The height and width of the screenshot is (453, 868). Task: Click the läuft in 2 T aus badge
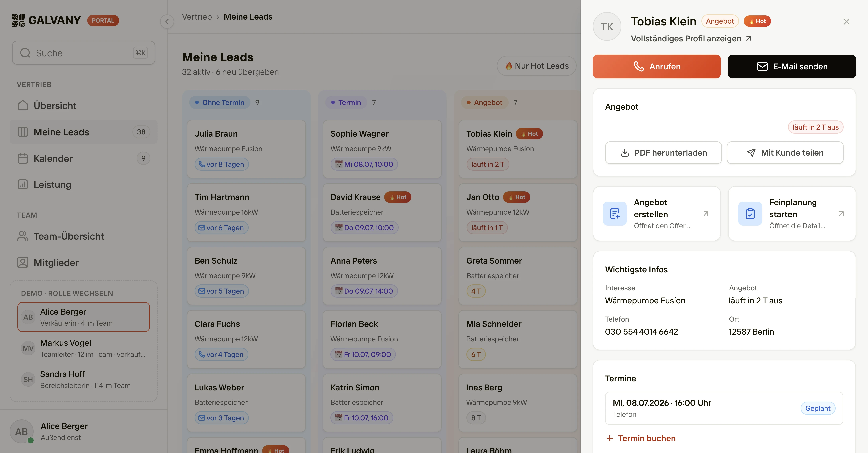(x=815, y=127)
